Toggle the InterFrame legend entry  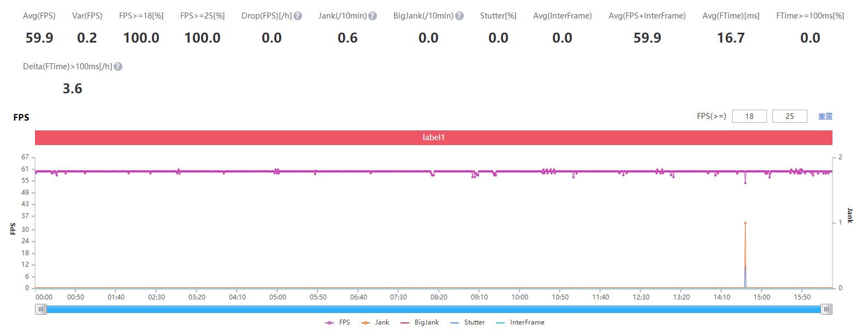(520, 322)
